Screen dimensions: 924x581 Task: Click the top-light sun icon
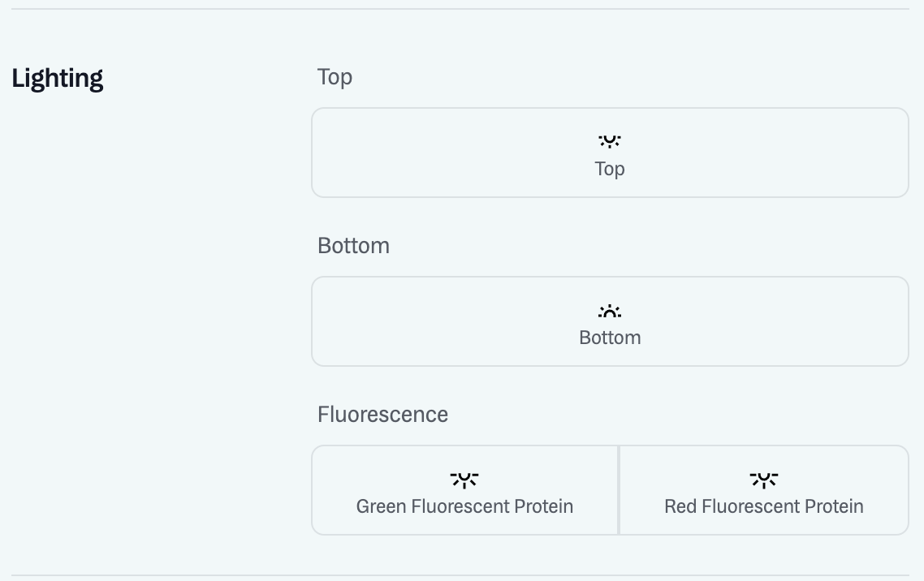pos(610,141)
